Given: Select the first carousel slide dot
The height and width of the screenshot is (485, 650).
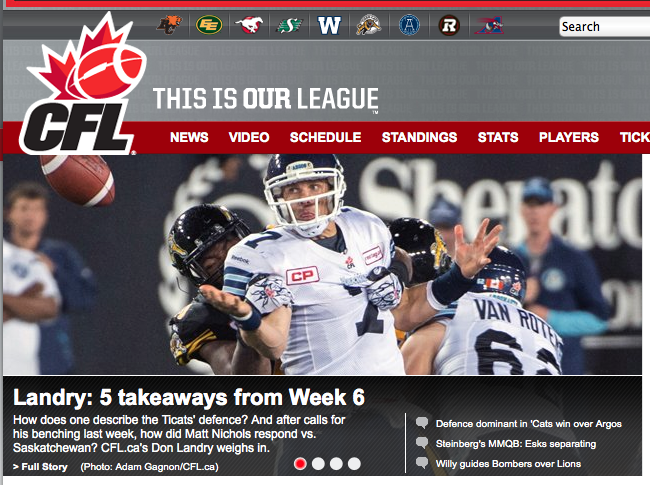Looking at the screenshot, I should coord(300,463).
